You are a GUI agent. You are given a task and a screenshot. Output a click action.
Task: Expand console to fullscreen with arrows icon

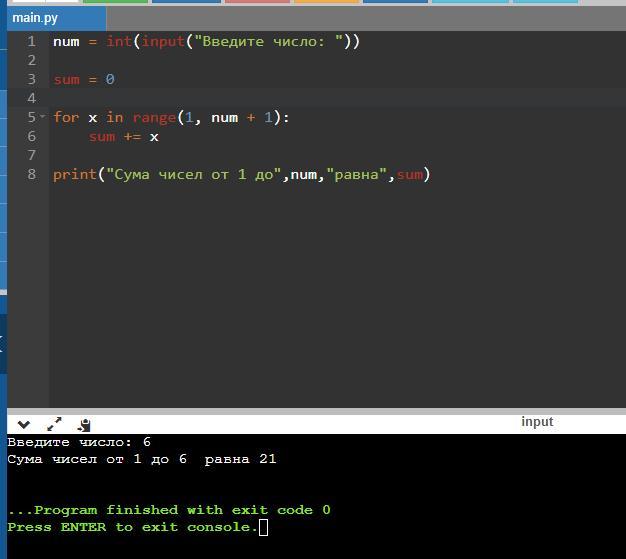click(x=54, y=424)
